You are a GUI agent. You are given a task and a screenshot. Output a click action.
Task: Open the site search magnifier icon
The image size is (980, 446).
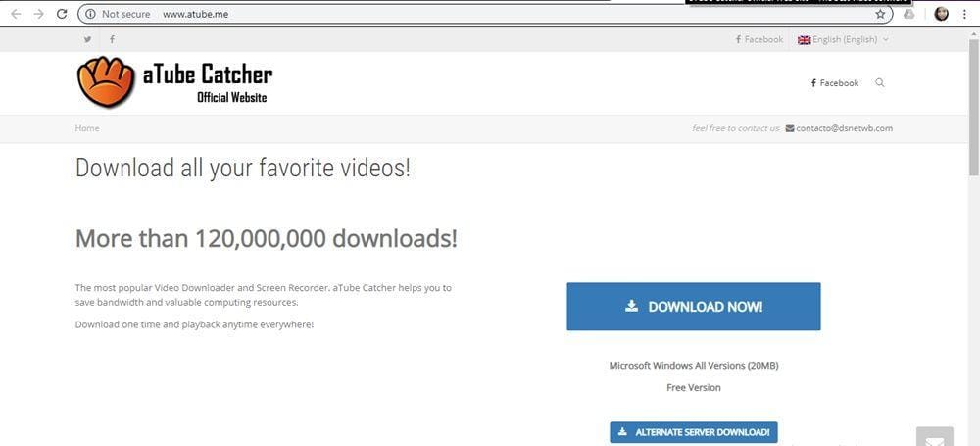tap(879, 83)
